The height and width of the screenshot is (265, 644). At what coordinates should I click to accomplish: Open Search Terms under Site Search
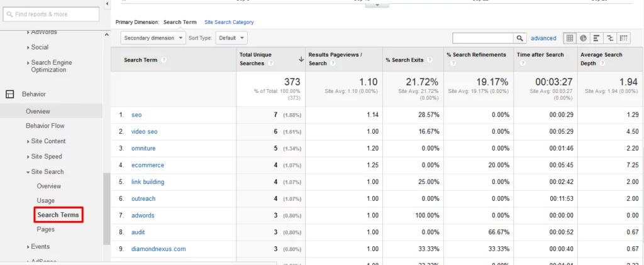[x=58, y=215]
